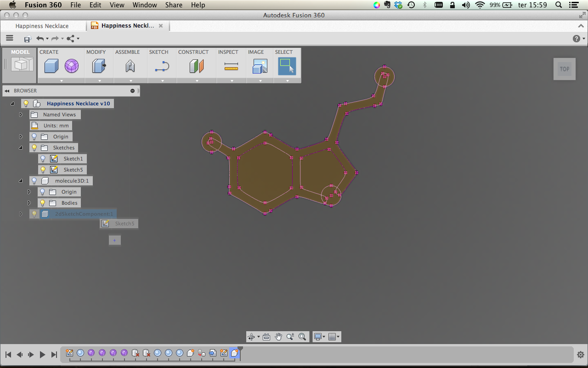Click the Image render icon
The height and width of the screenshot is (368, 588).
click(x=260, y=66)
